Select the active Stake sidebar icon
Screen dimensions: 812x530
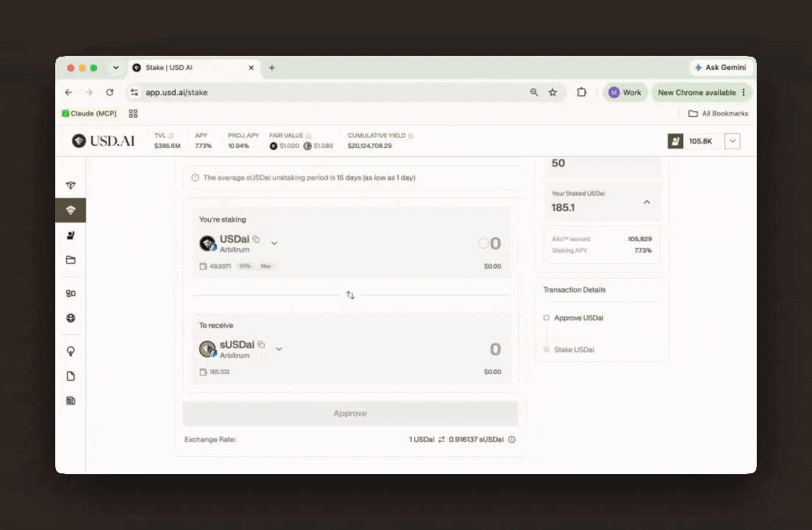71,211
